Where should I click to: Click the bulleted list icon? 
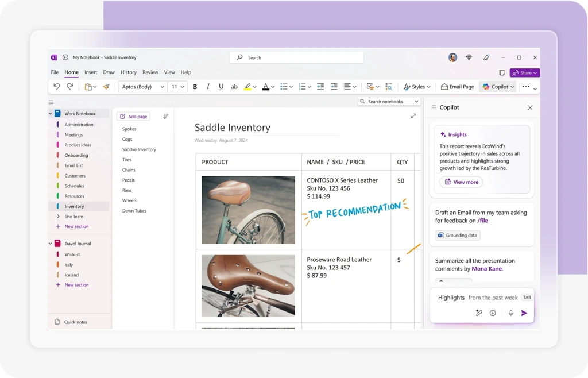point(284,87)
